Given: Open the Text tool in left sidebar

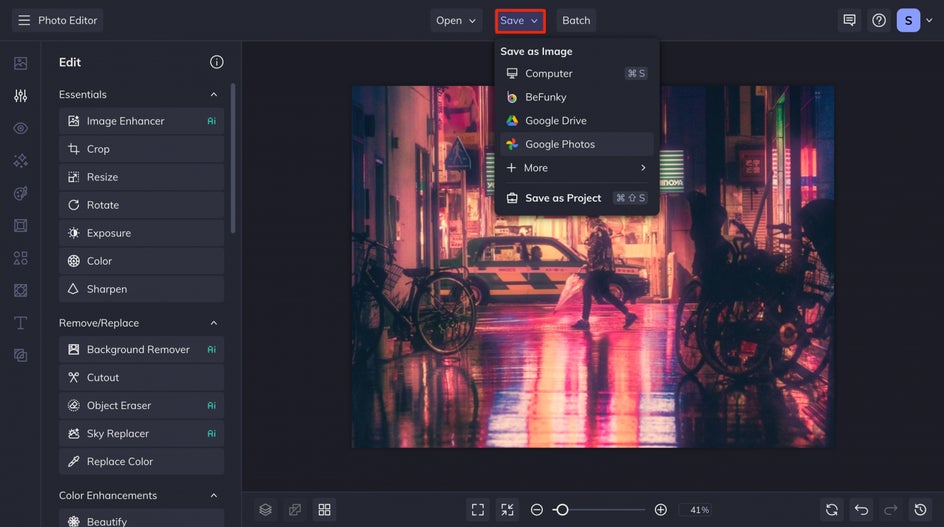Looking at the screenshot, I should point(20,323).
